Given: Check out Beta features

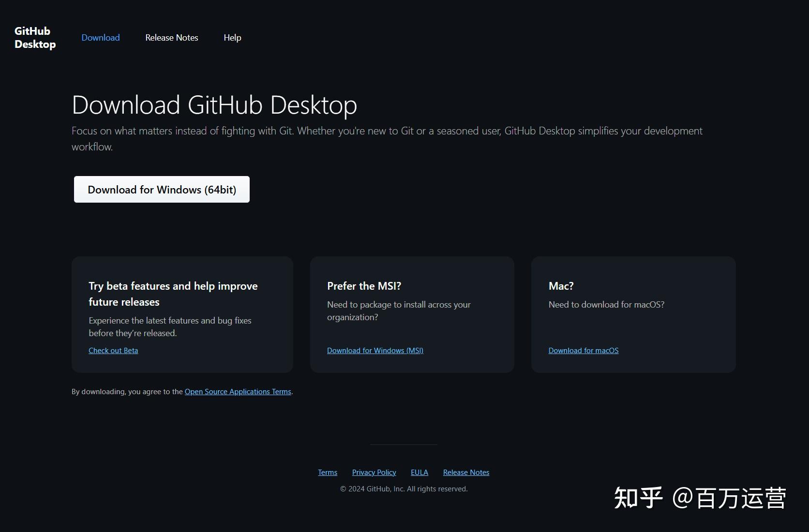Looking at the screenshot, I should click(x=113, y=350).
